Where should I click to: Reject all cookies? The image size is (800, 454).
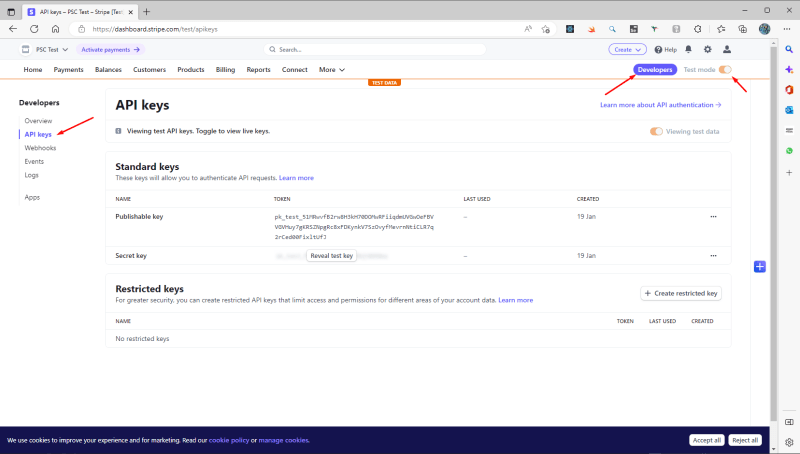745,440
